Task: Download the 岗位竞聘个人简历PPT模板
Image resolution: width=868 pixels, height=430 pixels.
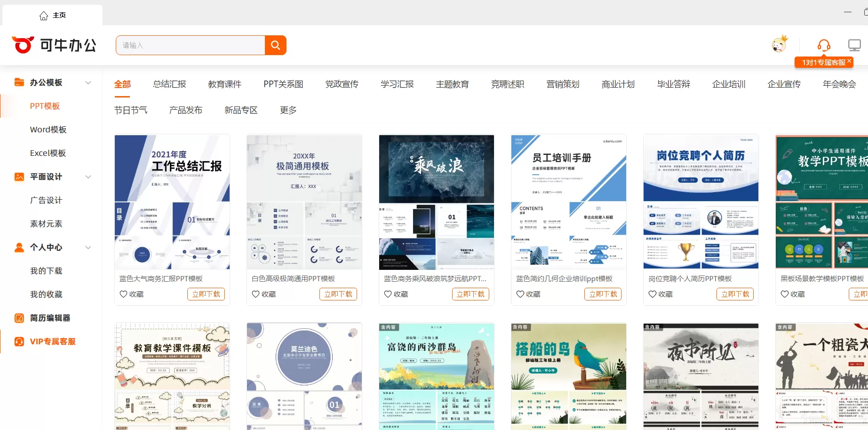Action: [x=735, y=294]
